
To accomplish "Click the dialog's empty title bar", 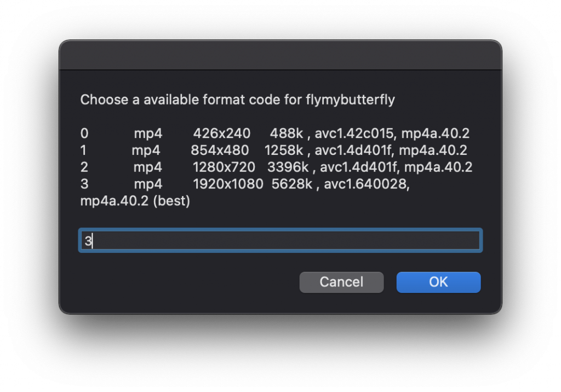I will coord(280,55).
